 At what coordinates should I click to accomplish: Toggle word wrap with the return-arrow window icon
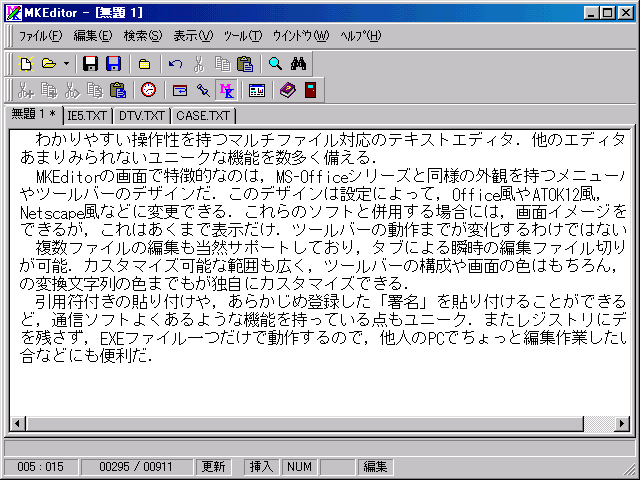click(180, 90)
